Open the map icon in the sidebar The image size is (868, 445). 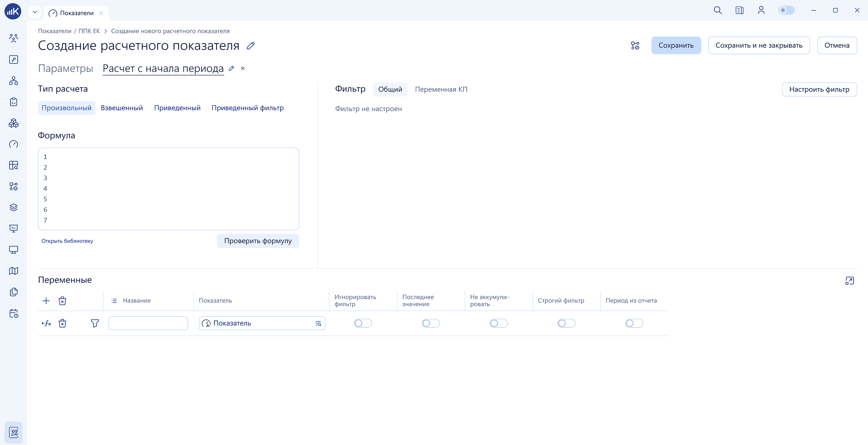point(14,271)
